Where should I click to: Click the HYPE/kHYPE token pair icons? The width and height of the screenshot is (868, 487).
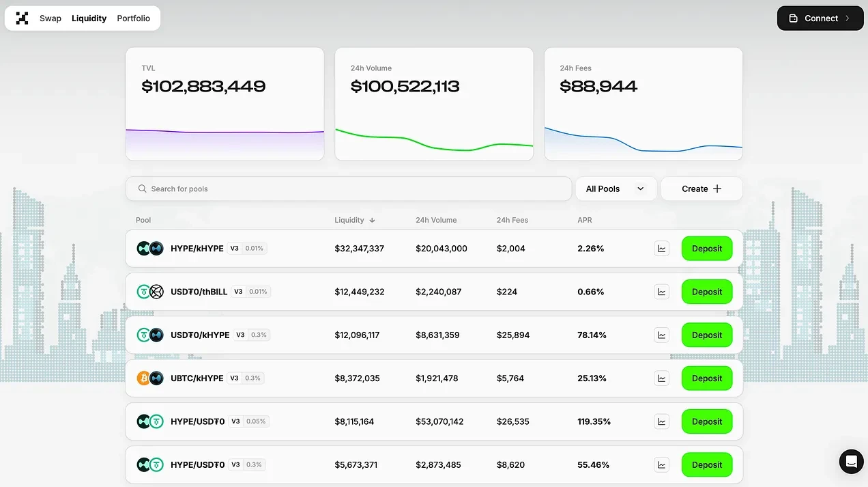point(149,249)
